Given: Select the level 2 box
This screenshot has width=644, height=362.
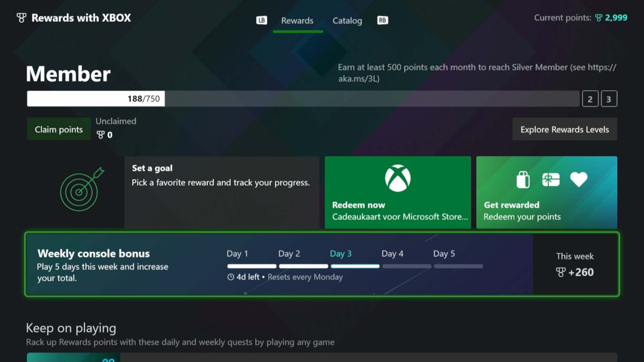Looking at the screenshot, I should click(x=590, y=99).
